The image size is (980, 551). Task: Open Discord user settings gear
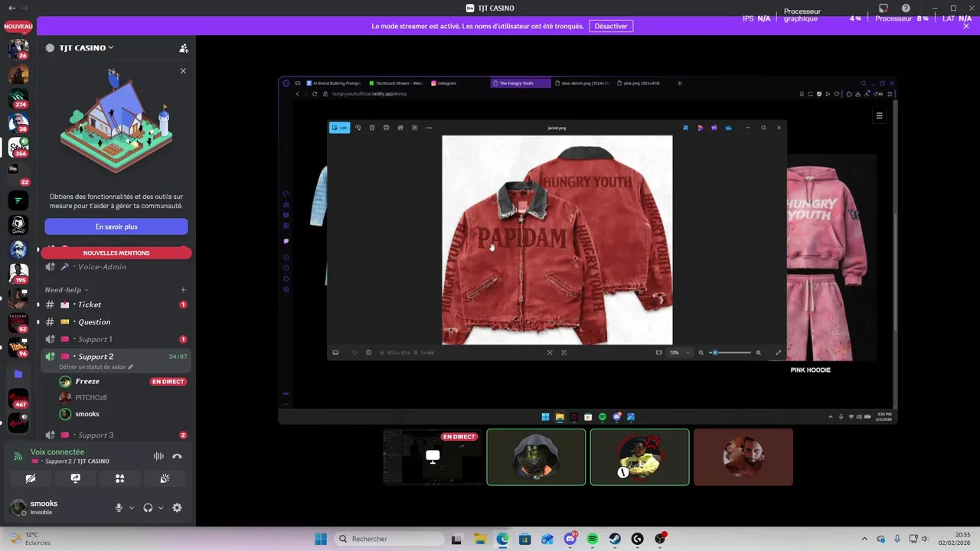177,507
